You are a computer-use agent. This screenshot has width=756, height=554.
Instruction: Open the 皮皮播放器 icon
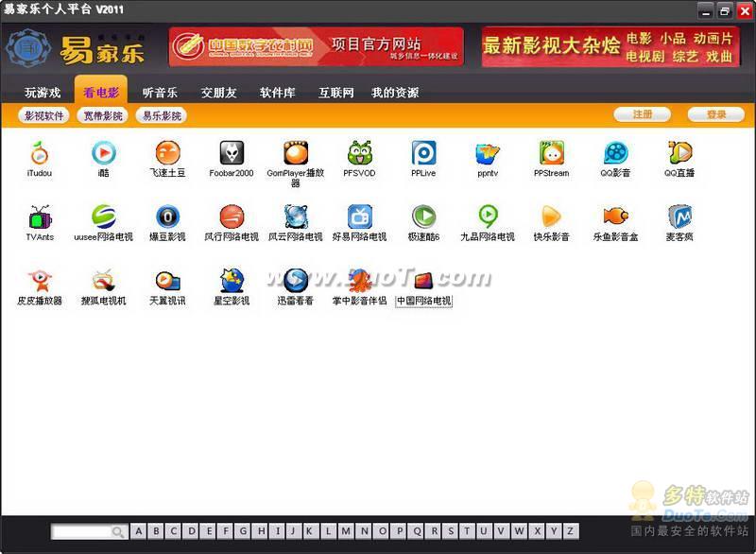40,281
